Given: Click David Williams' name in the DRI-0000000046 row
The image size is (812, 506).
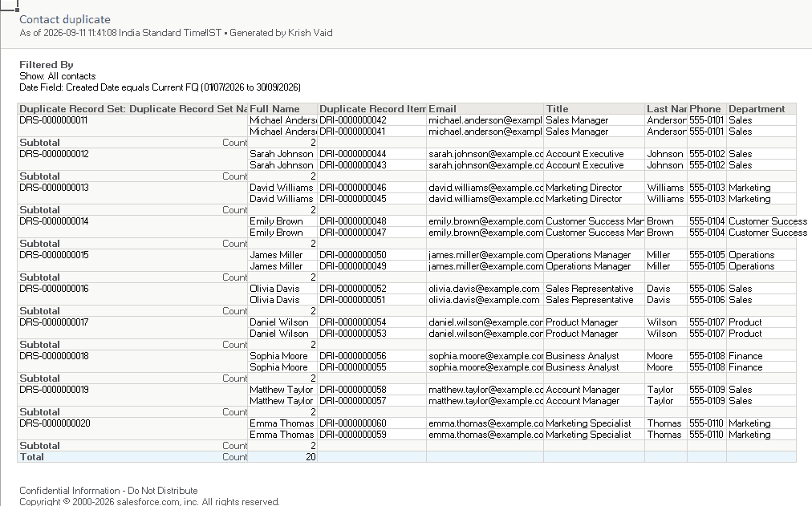Looking at the screenshot, I should click(x=281, y=188).
